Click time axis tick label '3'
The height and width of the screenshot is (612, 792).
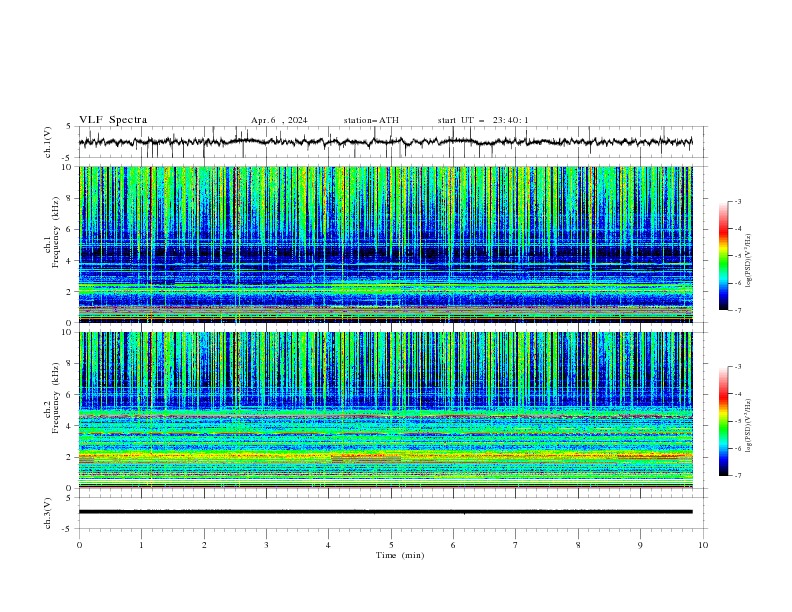266,545
